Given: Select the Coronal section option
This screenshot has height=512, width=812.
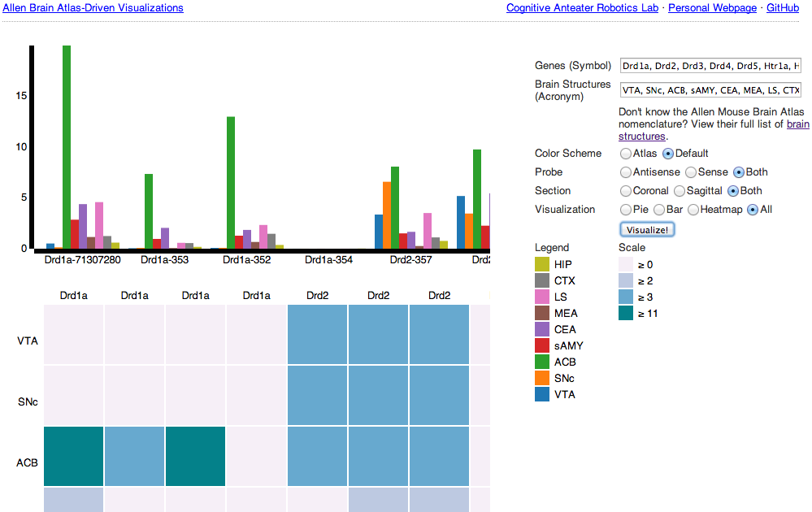Looking at the screenshot, I should point(626,191).
